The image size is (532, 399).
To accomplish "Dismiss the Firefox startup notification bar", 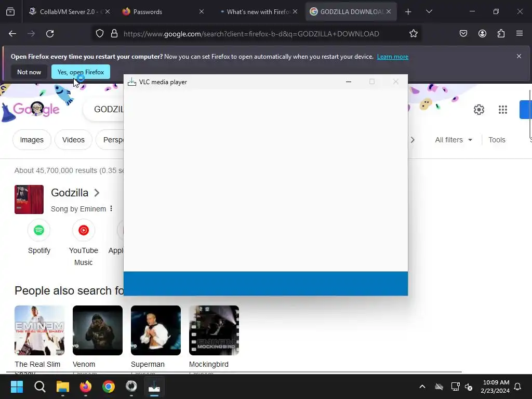I will point(519,56).
